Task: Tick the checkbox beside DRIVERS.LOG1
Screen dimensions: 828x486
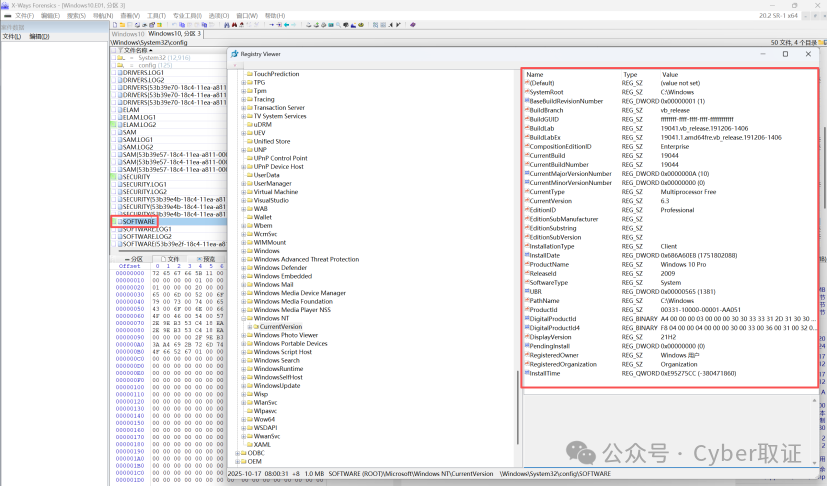Action: [112, 73]
